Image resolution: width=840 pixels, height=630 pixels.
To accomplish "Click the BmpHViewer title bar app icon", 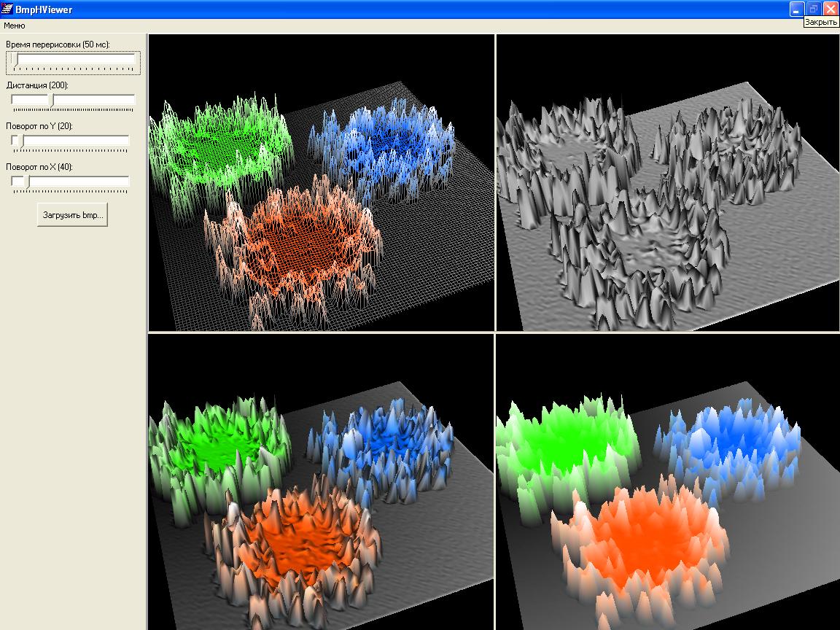I will coord(7,9).
